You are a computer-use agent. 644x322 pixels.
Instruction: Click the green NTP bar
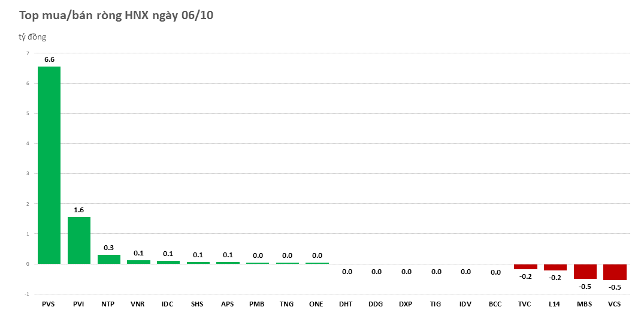108,259
